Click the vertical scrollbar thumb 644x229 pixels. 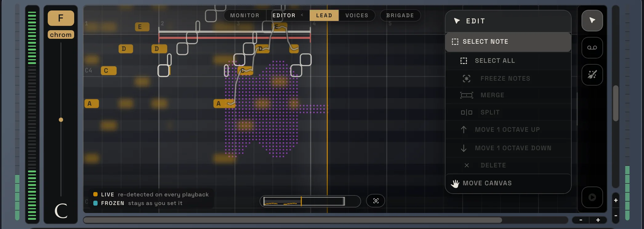click(616, 103)
